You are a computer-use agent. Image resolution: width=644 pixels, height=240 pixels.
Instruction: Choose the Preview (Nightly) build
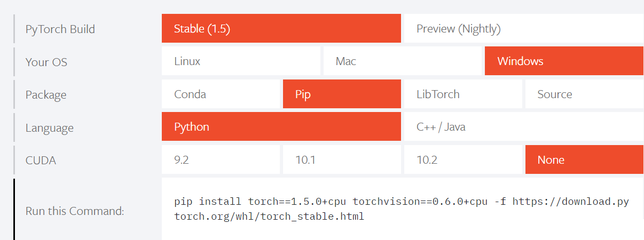point(523,29)
